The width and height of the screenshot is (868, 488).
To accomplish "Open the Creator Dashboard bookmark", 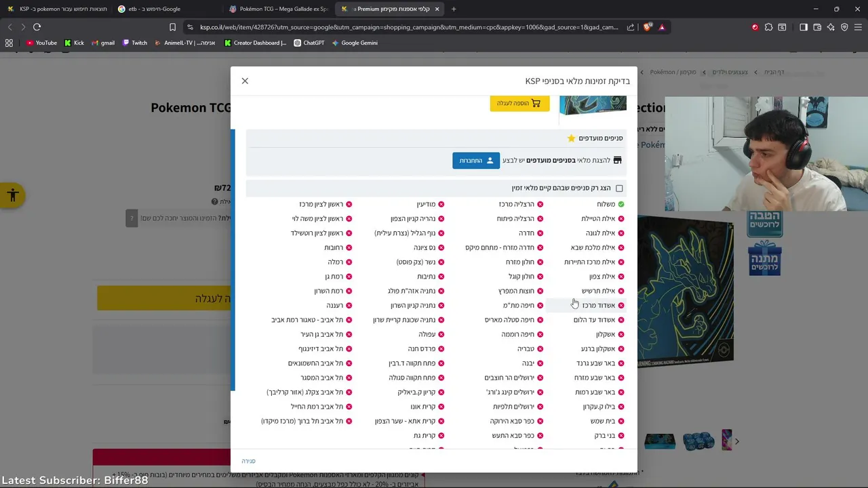I will 255,43.
